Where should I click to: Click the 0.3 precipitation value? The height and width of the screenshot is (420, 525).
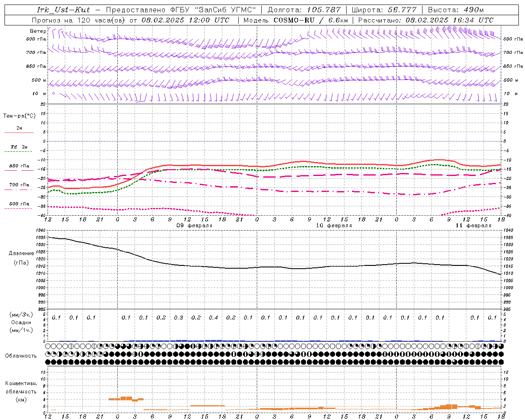178,318
